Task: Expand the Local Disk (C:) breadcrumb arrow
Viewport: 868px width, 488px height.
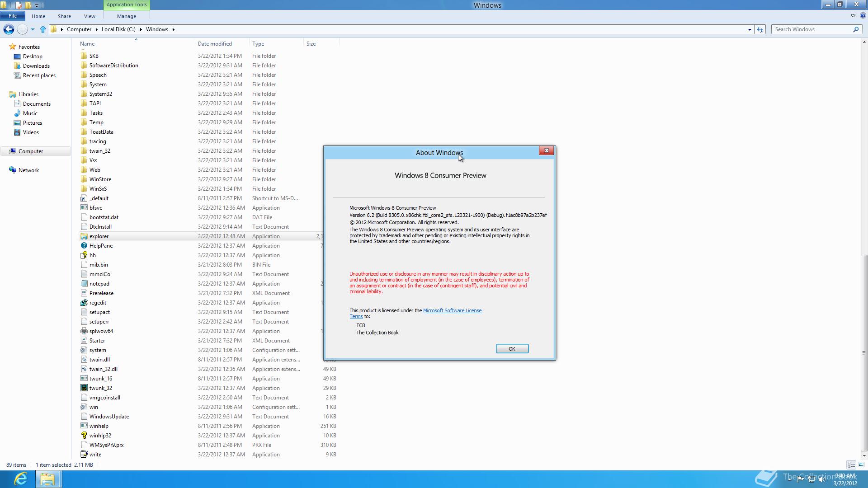Action: (141, 29)
